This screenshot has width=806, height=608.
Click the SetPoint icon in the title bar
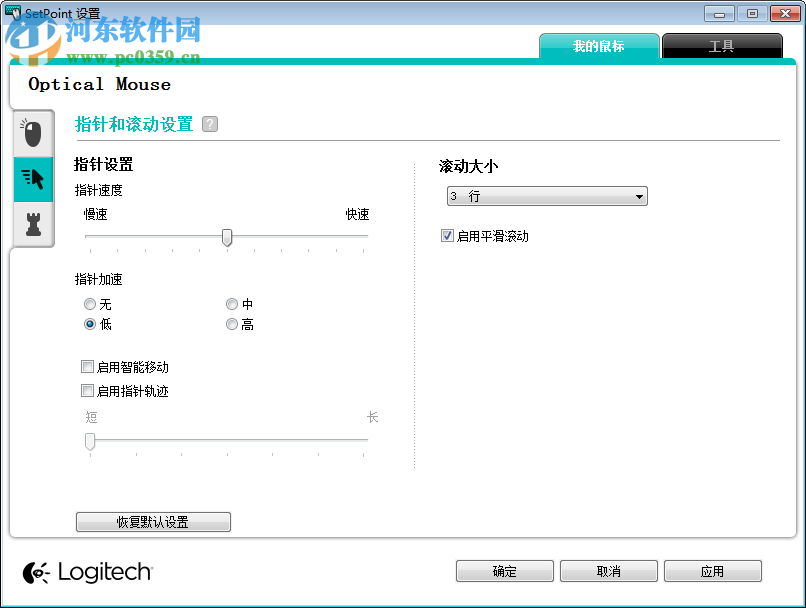click(13, 13)
